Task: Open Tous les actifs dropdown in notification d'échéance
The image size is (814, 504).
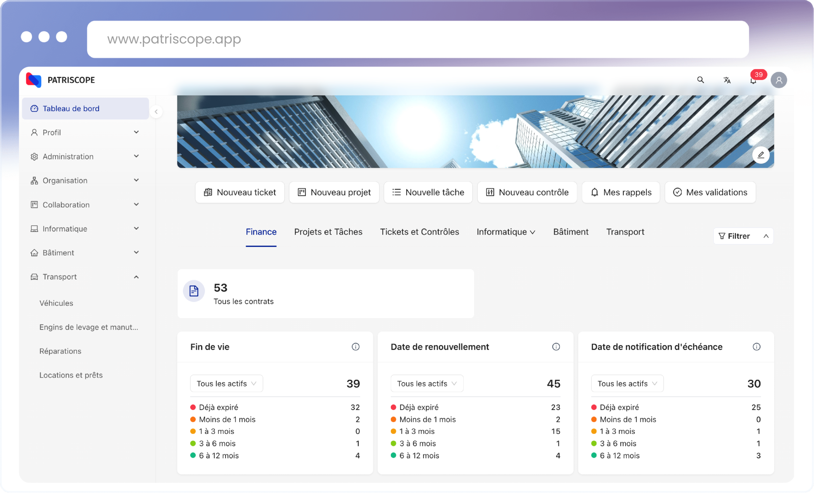Action: [x=627, y=383]
